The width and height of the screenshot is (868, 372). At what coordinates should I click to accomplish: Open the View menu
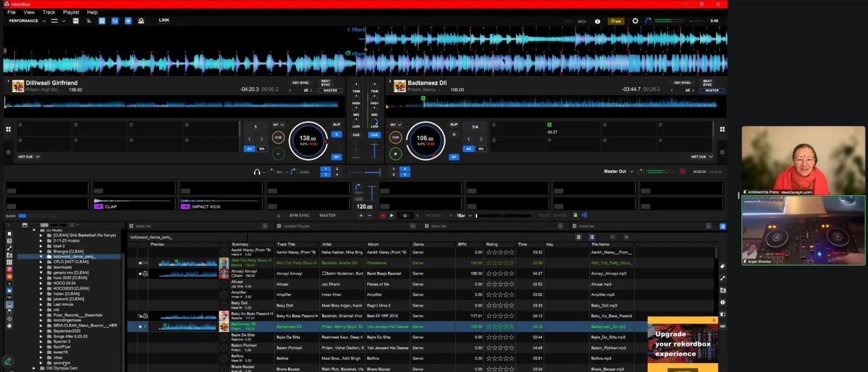[29, 12]
